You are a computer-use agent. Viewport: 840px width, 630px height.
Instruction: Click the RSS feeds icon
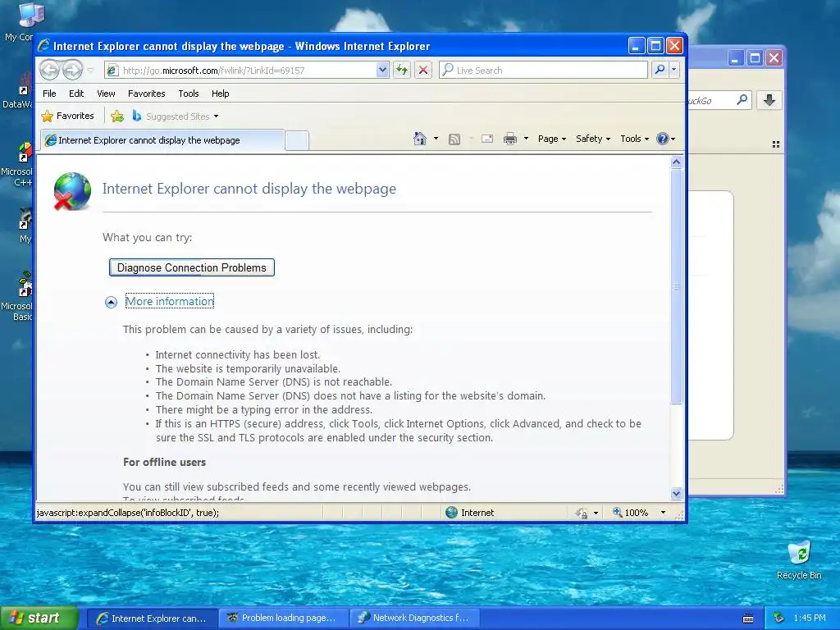[454, 139]
